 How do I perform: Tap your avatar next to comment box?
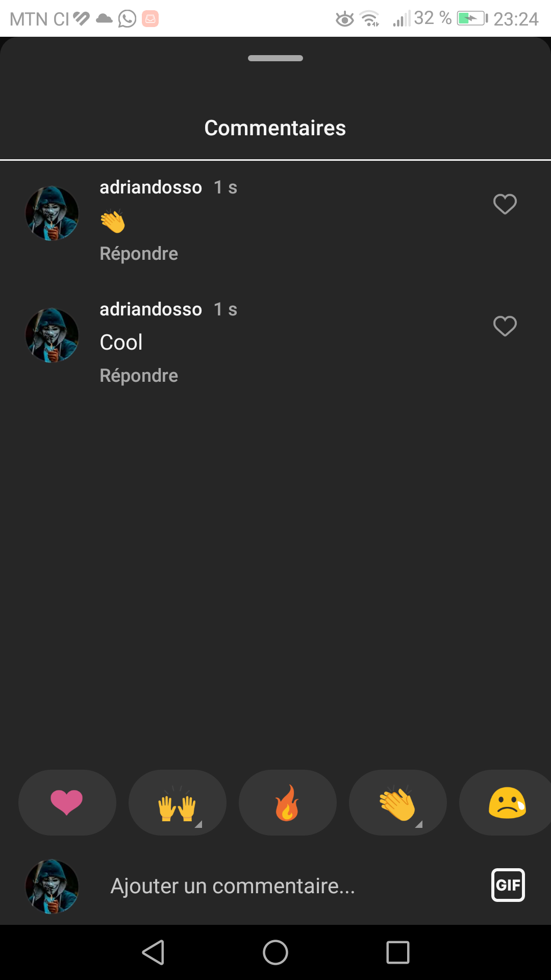pyautogui.click(x=52, y=887)
